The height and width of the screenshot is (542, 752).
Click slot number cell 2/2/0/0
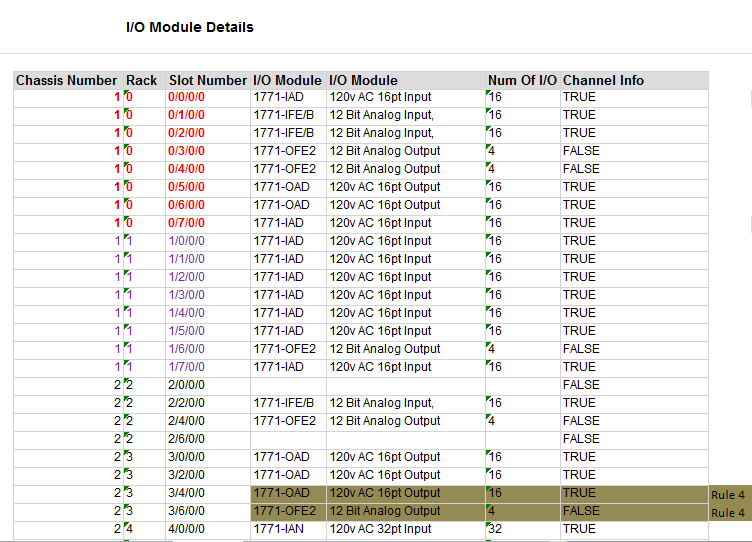point(208,403)
